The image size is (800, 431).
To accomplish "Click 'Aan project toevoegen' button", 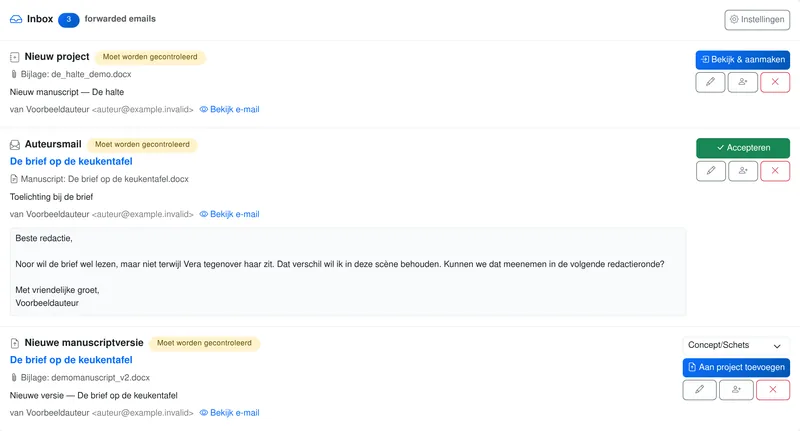I will click(736, 367).
